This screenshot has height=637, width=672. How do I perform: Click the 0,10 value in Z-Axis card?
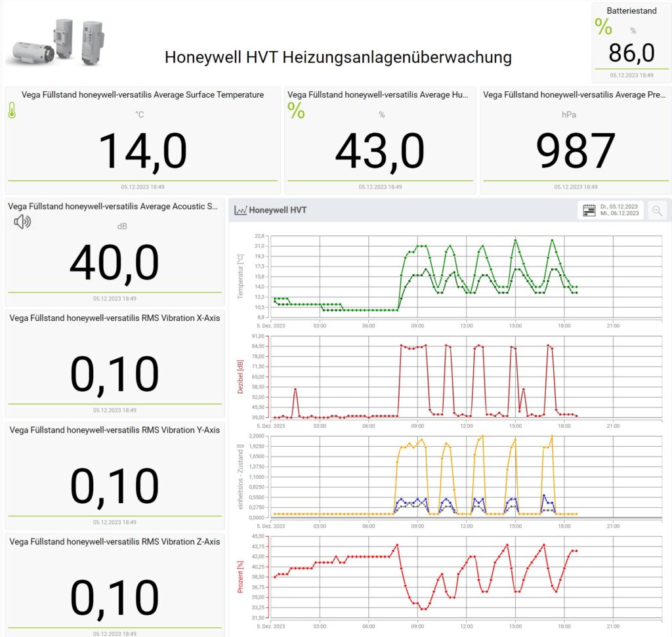click(114, 598)
